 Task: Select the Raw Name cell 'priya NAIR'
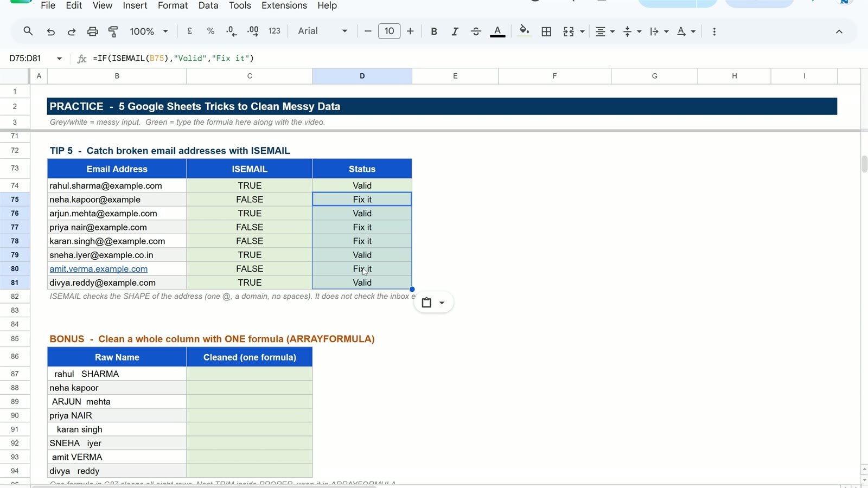[x=117, y=415]
